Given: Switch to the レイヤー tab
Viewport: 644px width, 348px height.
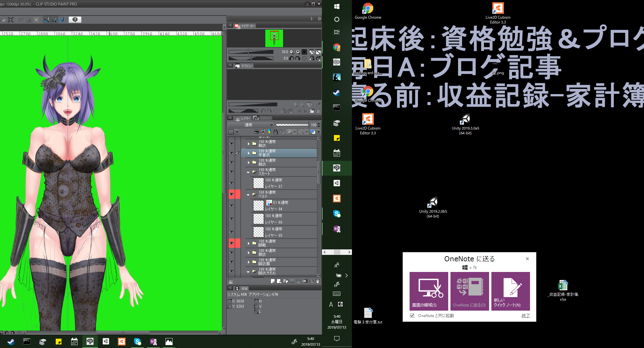Looking at the screenshot, I should click(243, 118).
